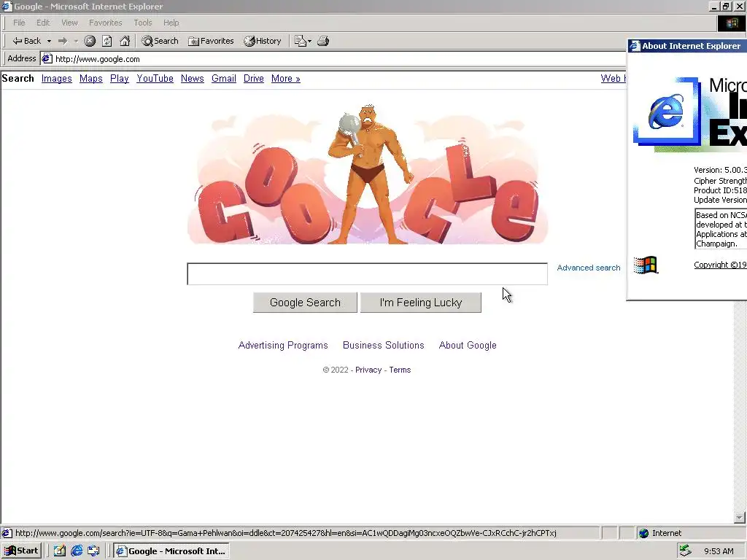
Task: Click the page icon in the address bar
Action: tap(47, 59)
